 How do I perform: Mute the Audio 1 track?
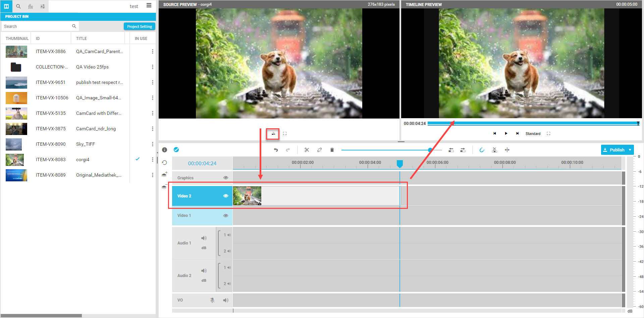[204, 238]
